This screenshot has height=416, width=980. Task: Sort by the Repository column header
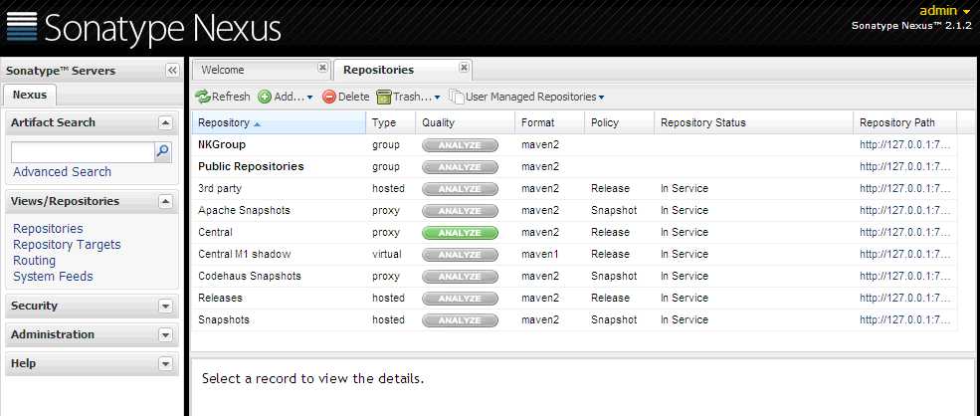[x=279, y=122]
